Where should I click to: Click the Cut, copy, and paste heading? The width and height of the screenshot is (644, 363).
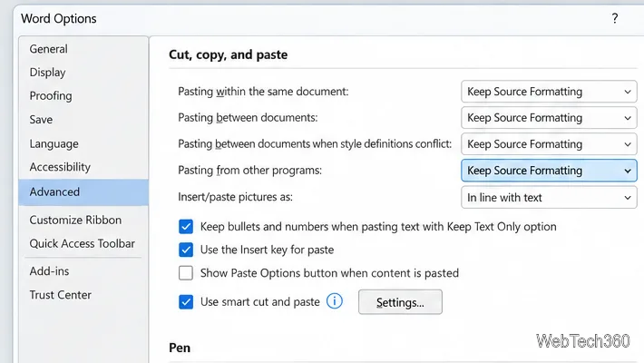228,54
